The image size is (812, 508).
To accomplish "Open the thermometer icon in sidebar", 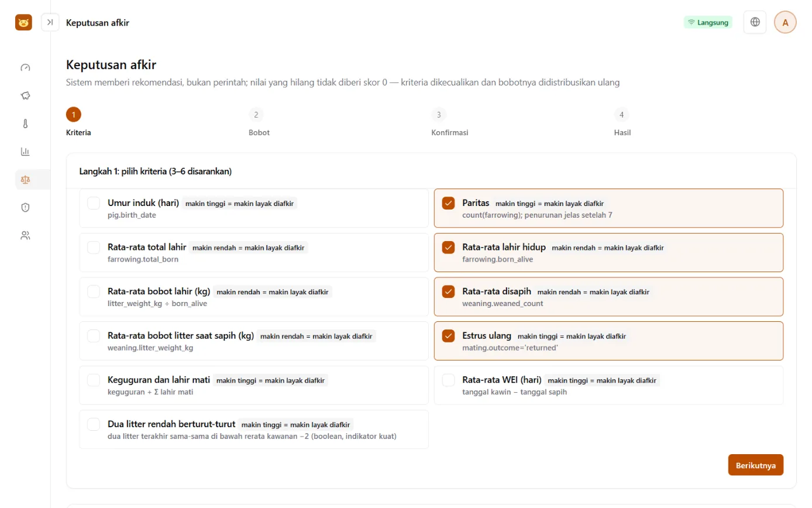I will tap(25, 123).
